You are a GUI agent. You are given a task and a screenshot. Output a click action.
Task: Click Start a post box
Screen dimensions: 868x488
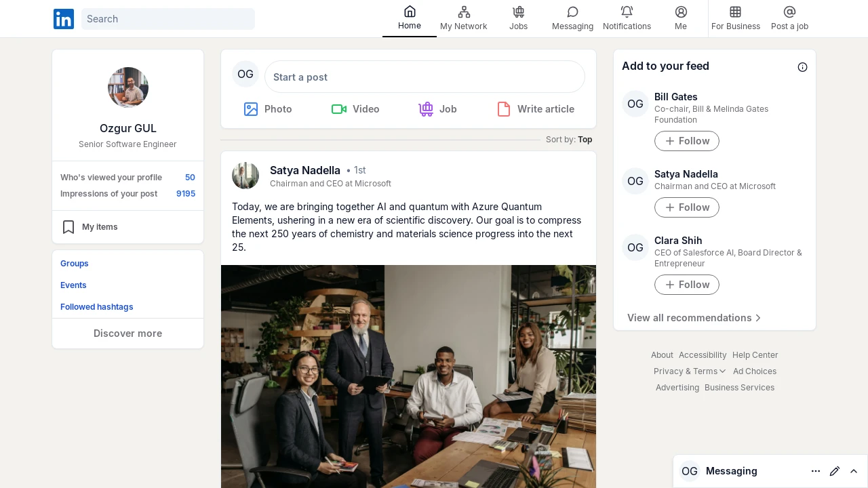pyautogui.click(x=425, y=77)
